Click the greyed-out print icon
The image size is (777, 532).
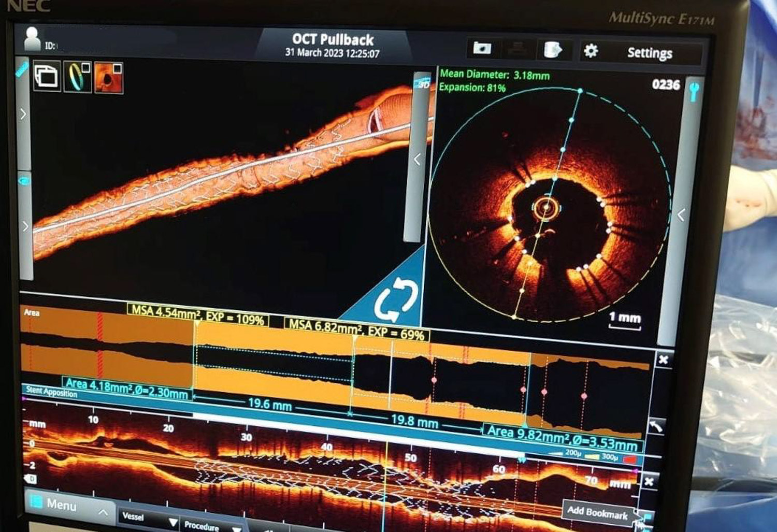point(517,49)
